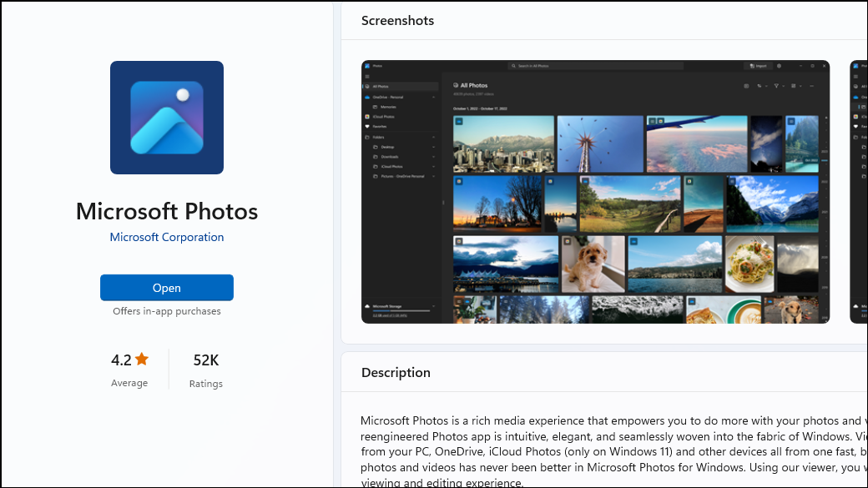Click the Description section heading
The height and width of the screenshot is (488, 868).
pos(396,373)
